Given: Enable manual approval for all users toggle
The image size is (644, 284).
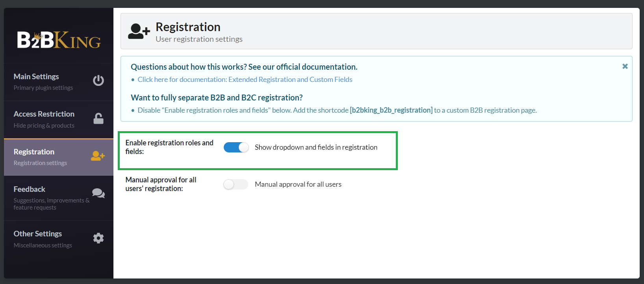Looking at the screenshot, I should point(236,184).
